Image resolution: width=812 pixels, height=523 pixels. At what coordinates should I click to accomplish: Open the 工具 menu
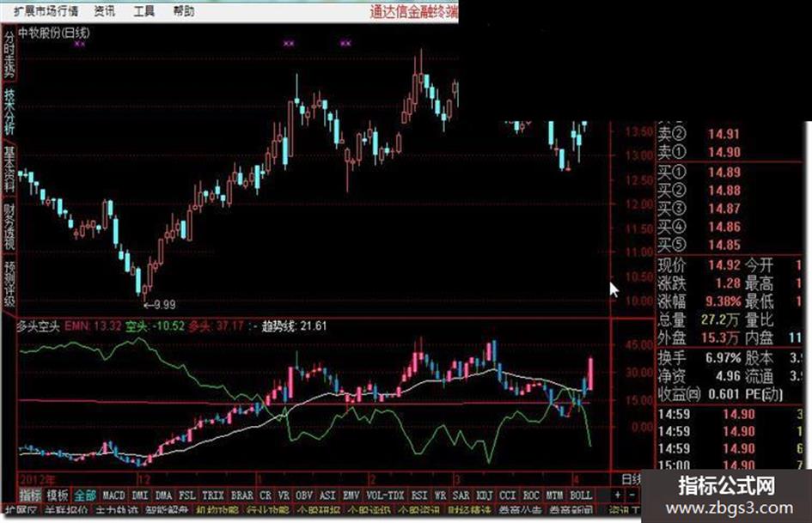point(144,11)
